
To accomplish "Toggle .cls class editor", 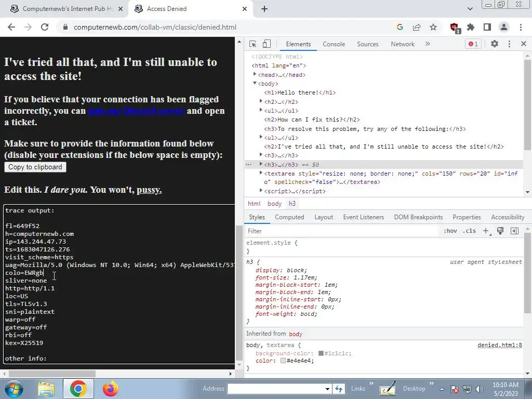I will 469,231.
